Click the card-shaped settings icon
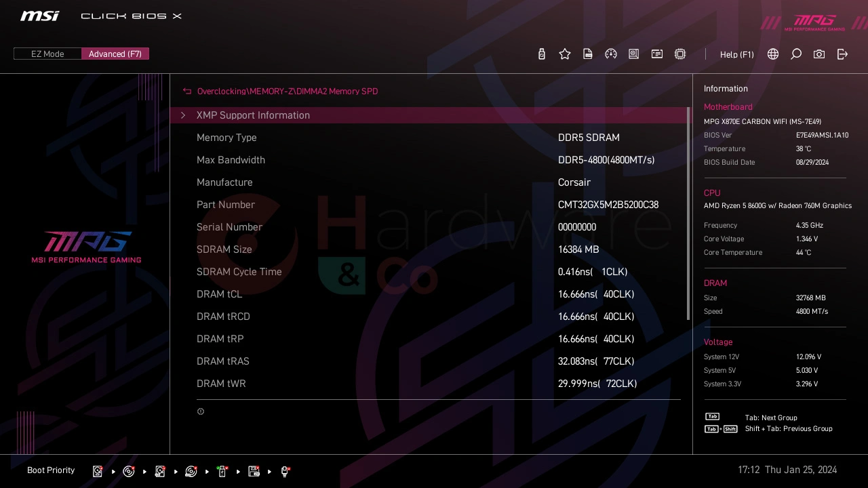The height and width of the screenshot is (488, 868). coord(657,54)
